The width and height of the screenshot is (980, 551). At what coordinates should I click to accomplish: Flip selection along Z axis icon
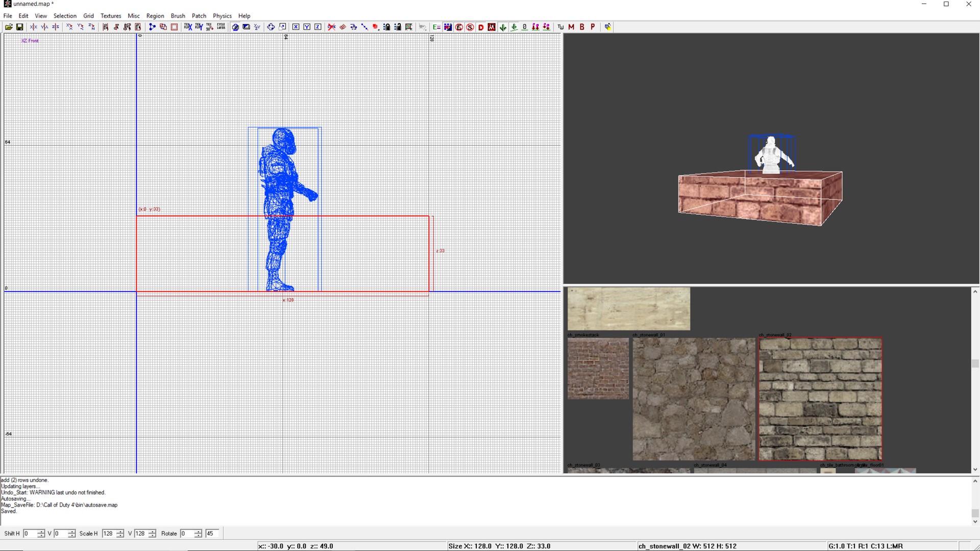click(x=56, y=27)
